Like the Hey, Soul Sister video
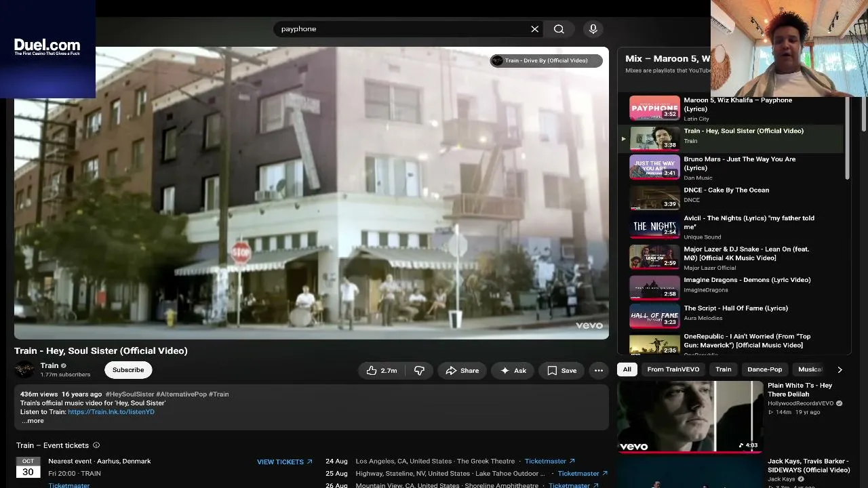 click(x=382, y=371)
